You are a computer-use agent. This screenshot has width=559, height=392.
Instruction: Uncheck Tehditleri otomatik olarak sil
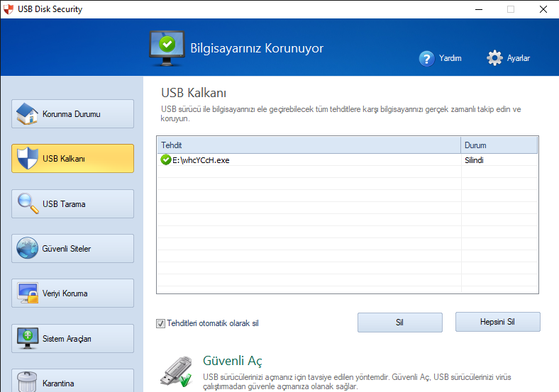pyautogui.click(x=160, y=323)
